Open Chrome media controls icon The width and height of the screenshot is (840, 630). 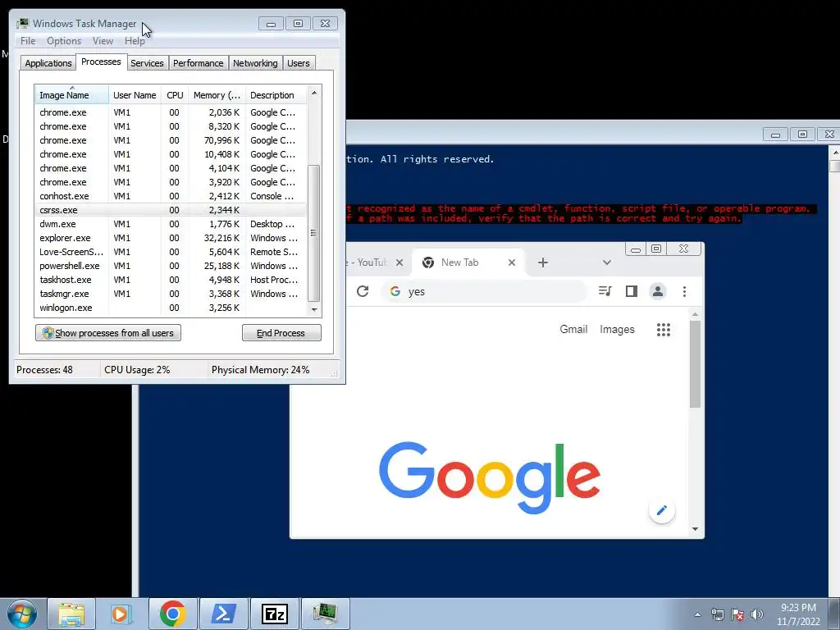point(605,291)
